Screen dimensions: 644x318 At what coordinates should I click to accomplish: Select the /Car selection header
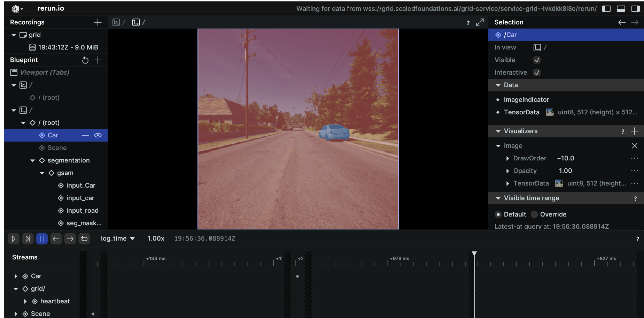point(566,35)
